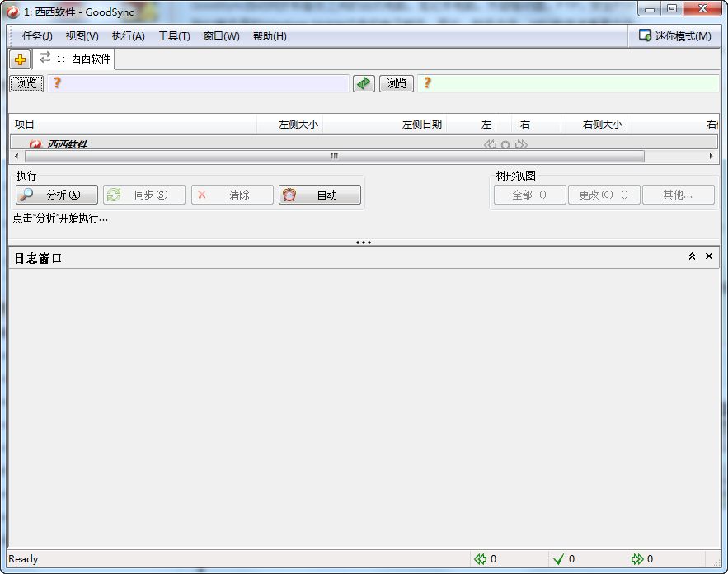The image size is (728, 574).
Task: Toggle the 更改(G) filter in 树形视图
Action: 604,194
